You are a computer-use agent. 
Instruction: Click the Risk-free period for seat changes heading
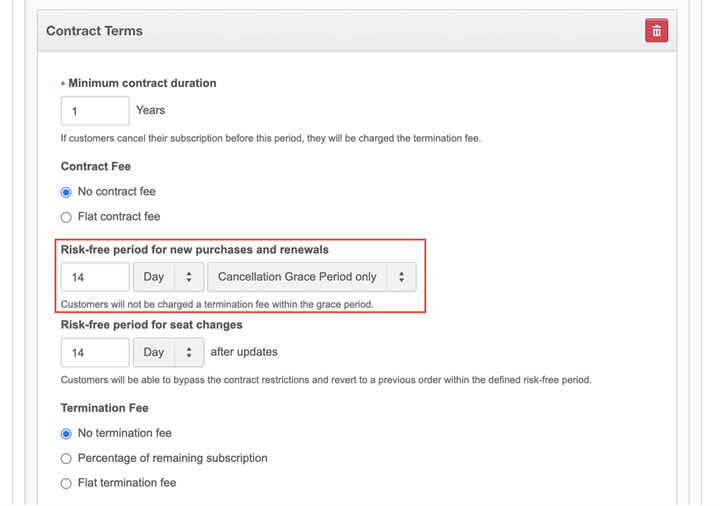[x=152, y=325]
